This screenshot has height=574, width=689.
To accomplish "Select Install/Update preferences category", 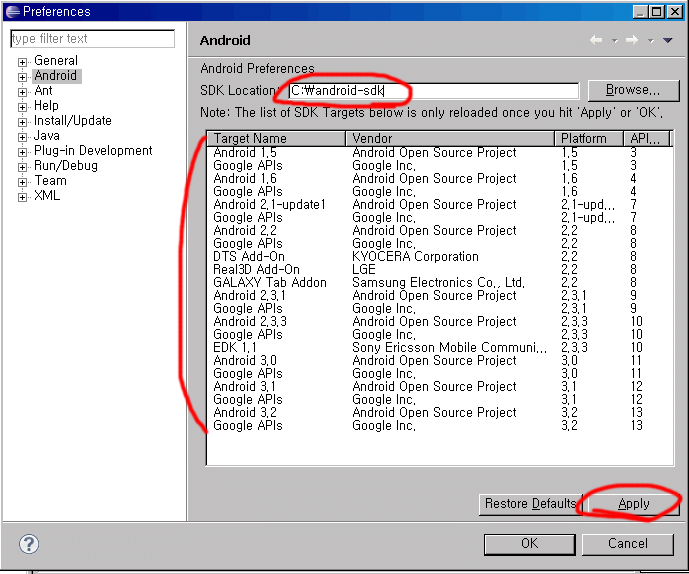I will 73,120.
